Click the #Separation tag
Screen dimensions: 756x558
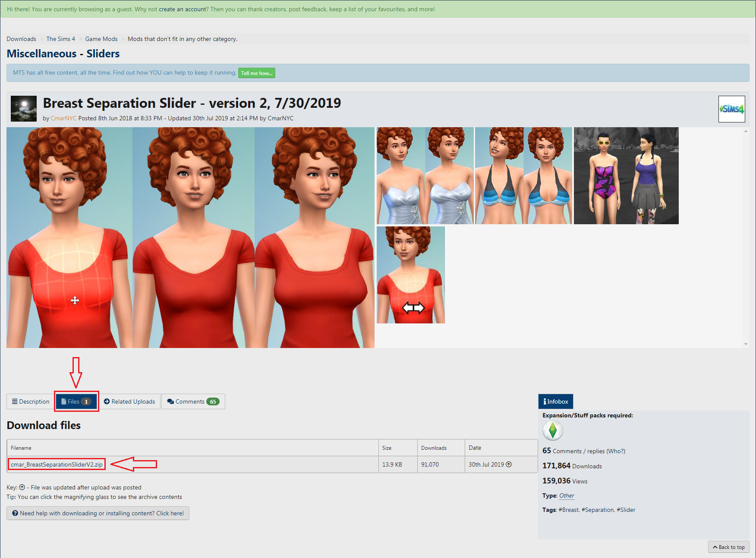pos(598,510)
